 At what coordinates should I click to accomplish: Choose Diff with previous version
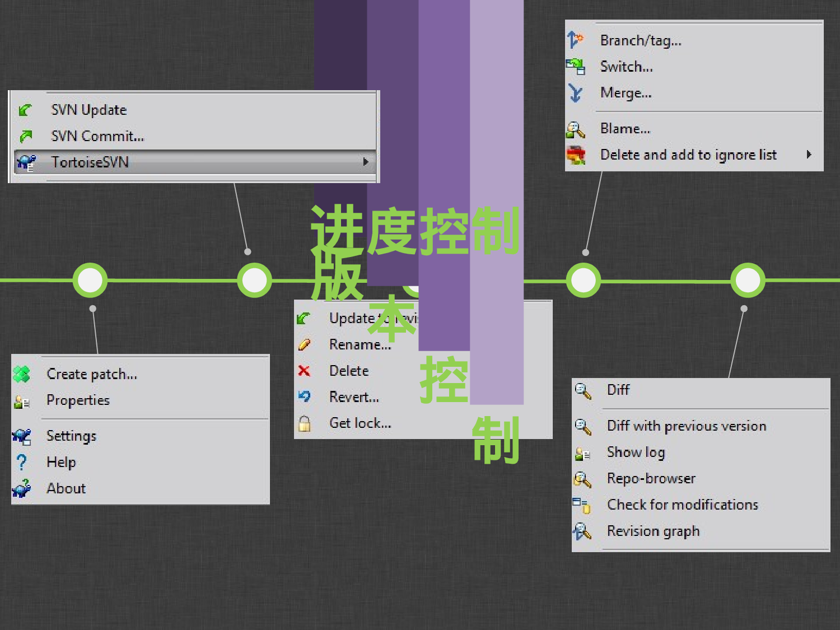pos(686,426)
